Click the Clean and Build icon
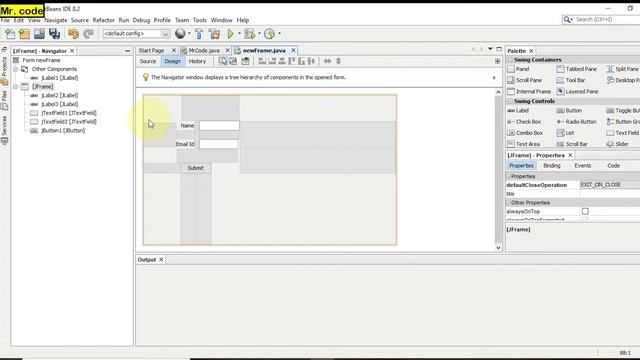 point(215,34)
